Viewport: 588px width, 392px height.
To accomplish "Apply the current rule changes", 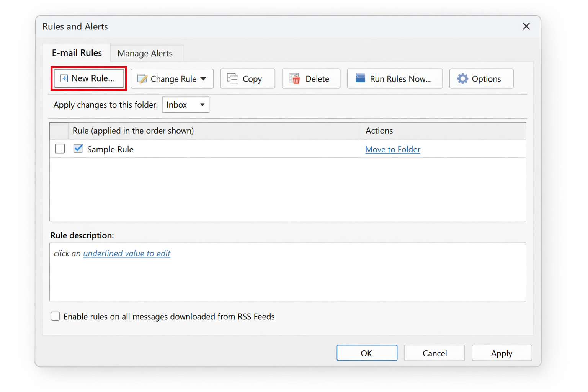I will coord(501,353).
